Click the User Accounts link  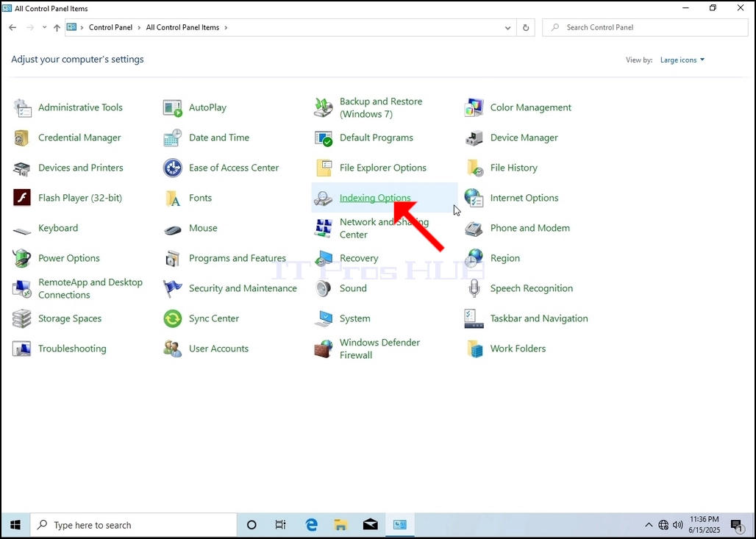(219, 349)
